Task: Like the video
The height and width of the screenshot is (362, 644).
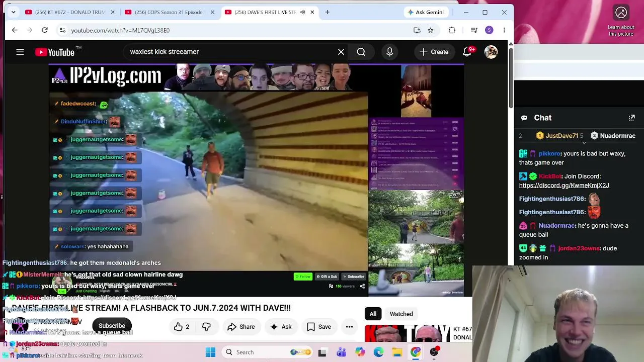Action: tap(181, 327)
